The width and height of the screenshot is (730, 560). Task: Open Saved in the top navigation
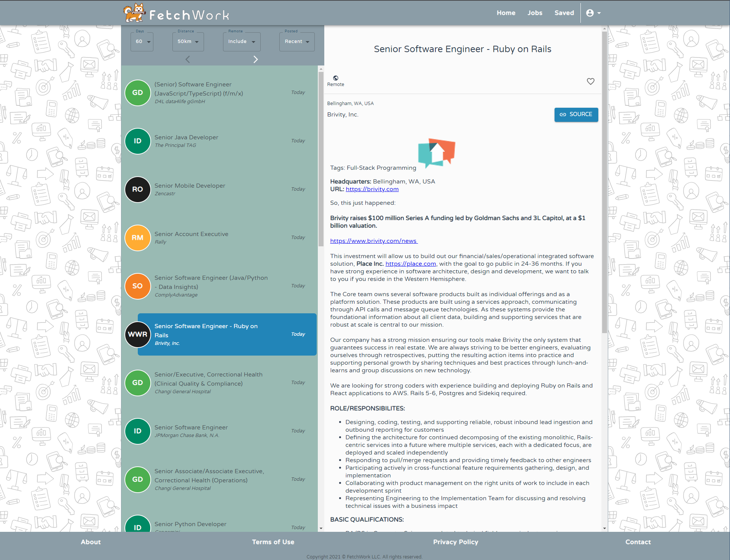click(564, 13)
